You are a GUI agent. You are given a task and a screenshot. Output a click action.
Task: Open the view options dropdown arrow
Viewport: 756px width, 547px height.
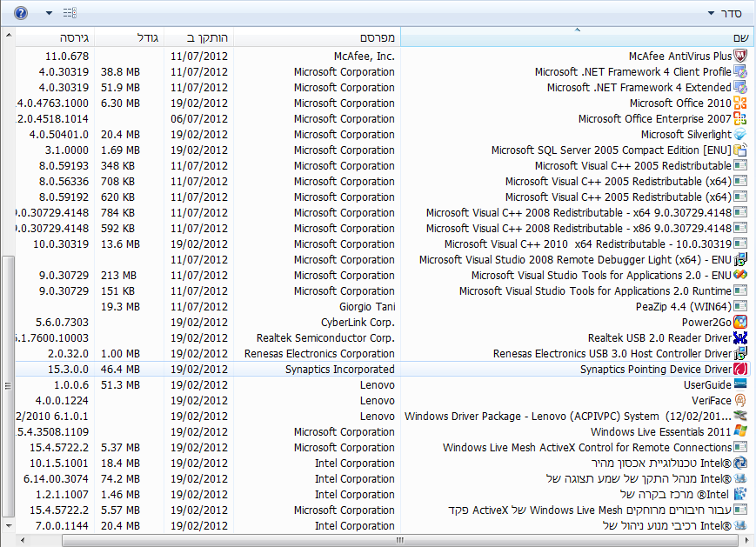tap(49, 13)
